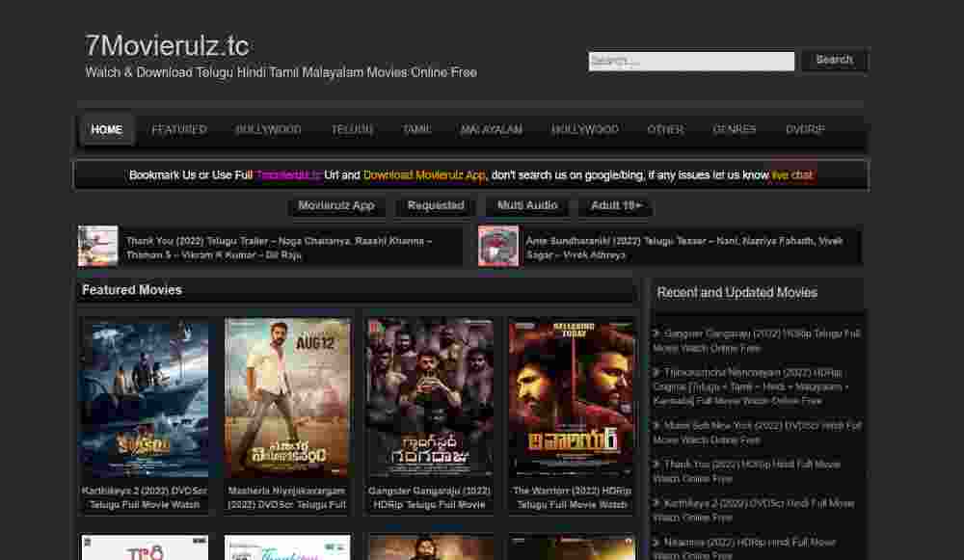Open Thank You (2022) Telugu Trailer link
964x560 pixels.
pos(279,248)
